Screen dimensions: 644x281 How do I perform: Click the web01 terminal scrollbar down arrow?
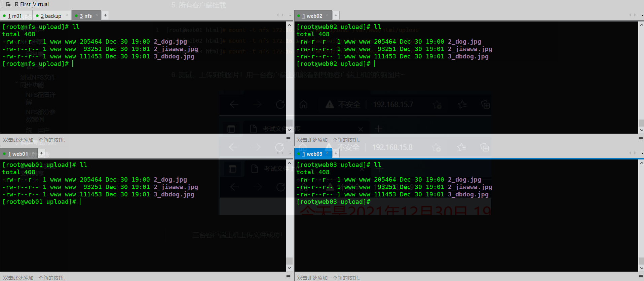pos(289,268)
